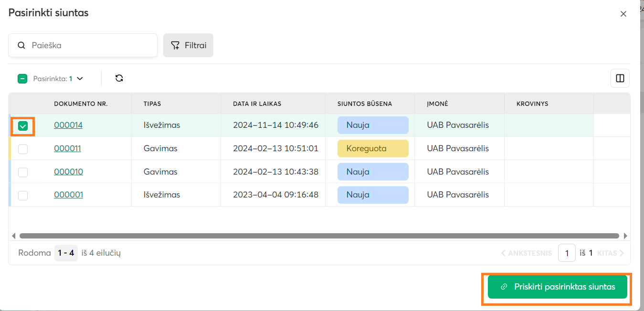Expand the Pasirinkta selection dropdown chevron
The height and width of the screenshot is (311, 644).
click(80, 79)
